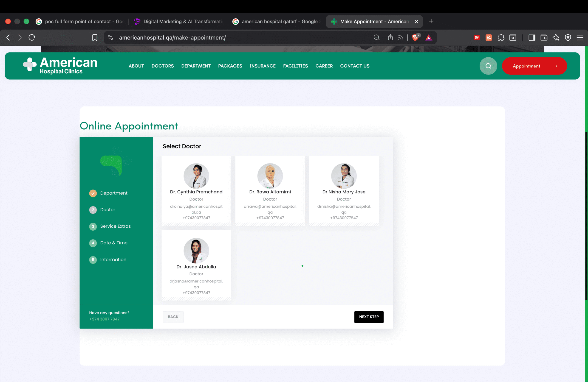Click the site search magnifier button
Image resolution: width=588 pixels, height=382 pixels.
[488, 66]
